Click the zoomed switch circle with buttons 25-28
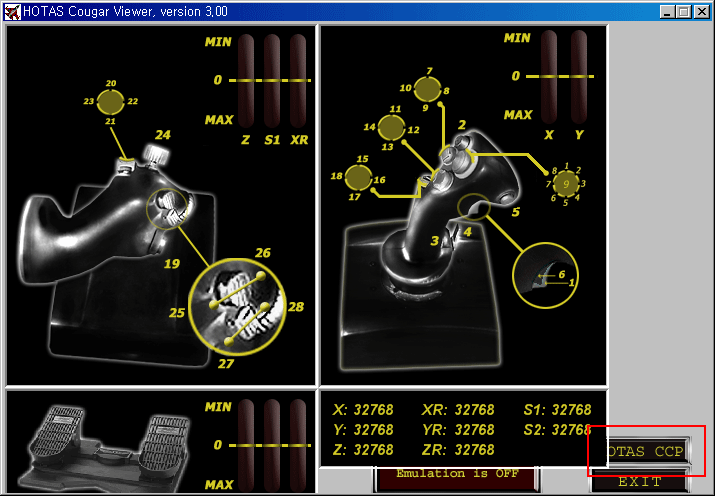 [x=237, y=307]
